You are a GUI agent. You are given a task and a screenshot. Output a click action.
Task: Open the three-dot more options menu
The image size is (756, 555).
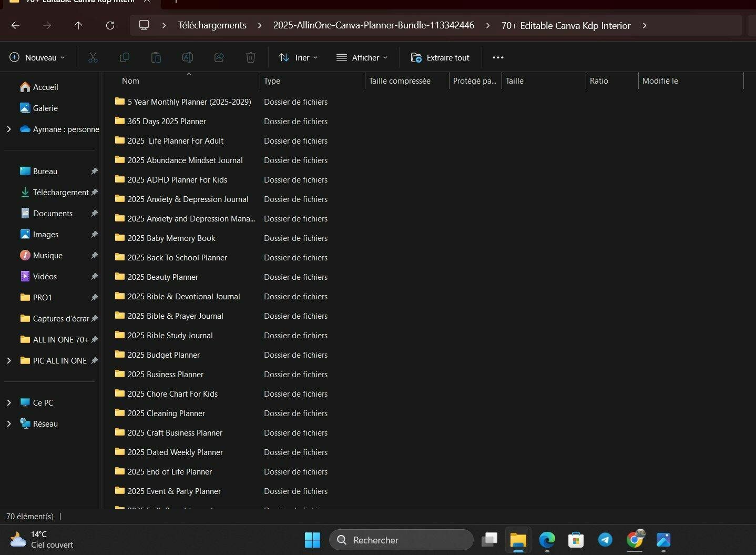498,57
